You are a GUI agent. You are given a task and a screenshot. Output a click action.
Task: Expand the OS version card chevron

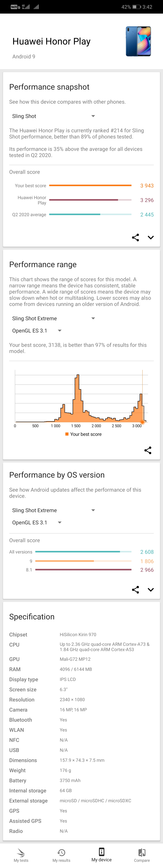150,590
